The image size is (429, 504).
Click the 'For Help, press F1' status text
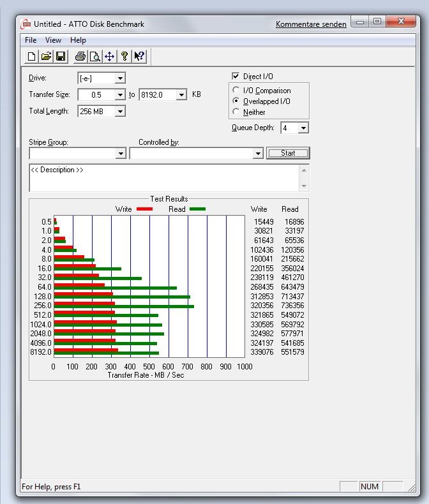51,487
